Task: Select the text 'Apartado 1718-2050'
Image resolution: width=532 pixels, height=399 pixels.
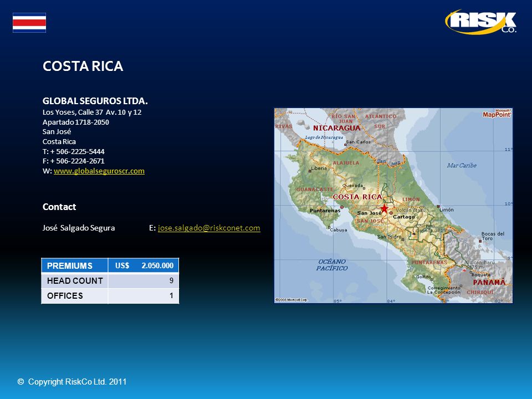Action: (x=76, y=122)
